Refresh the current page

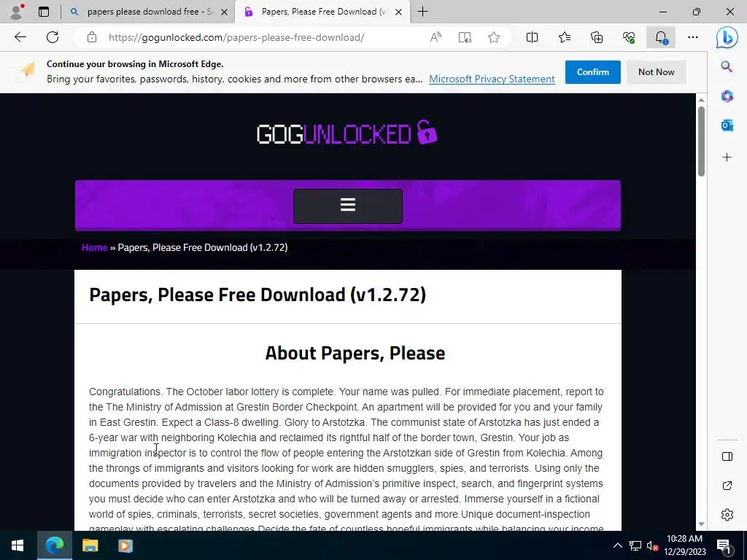(x=53, y=37)
